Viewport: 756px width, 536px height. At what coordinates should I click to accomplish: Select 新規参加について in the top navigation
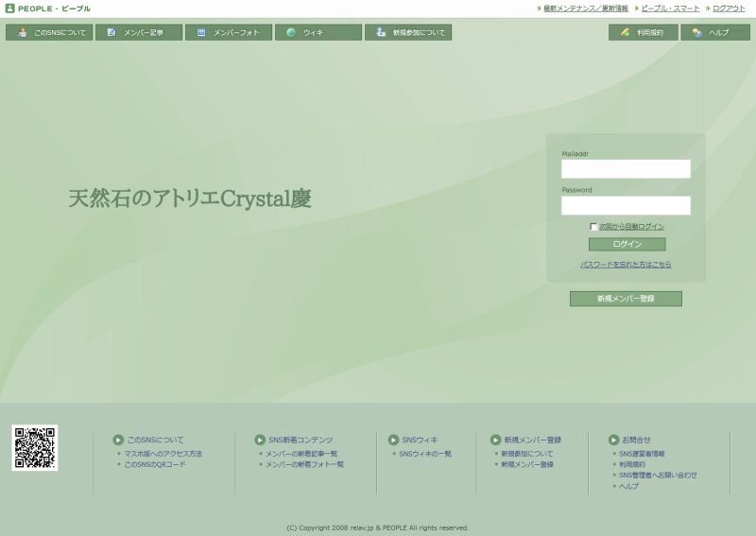[x=408, y=32]
